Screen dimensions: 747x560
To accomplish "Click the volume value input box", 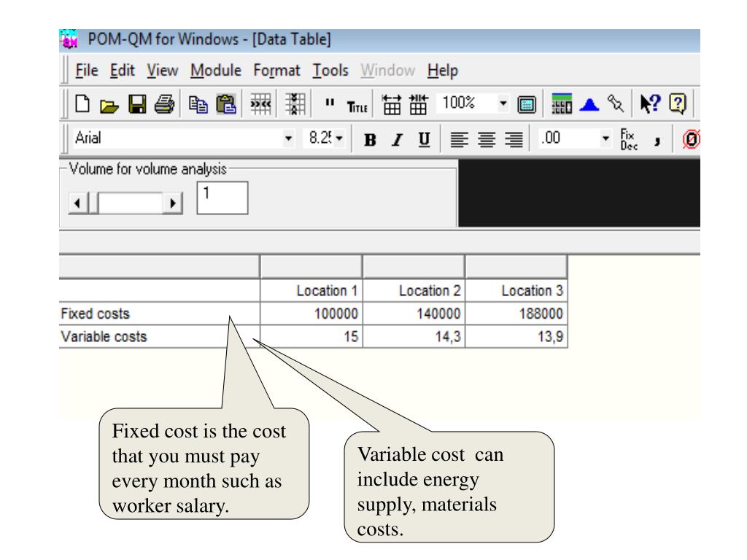I will tap(222, 198).
